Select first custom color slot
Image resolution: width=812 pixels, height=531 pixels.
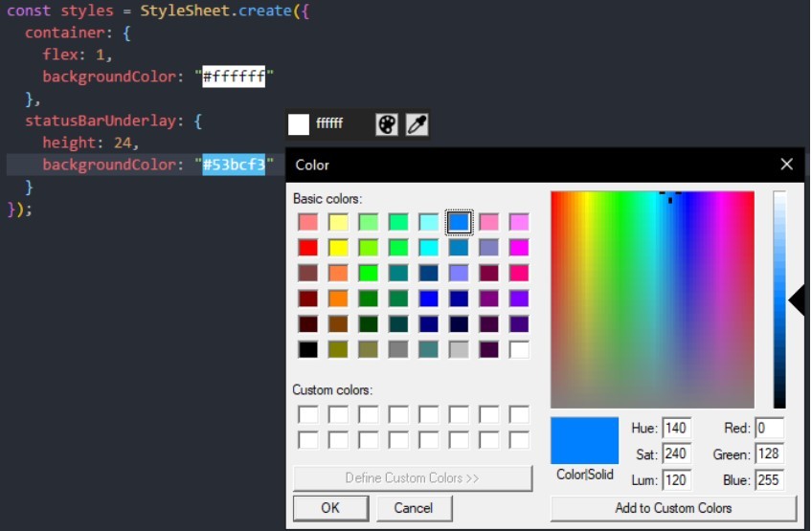point(308,414)
